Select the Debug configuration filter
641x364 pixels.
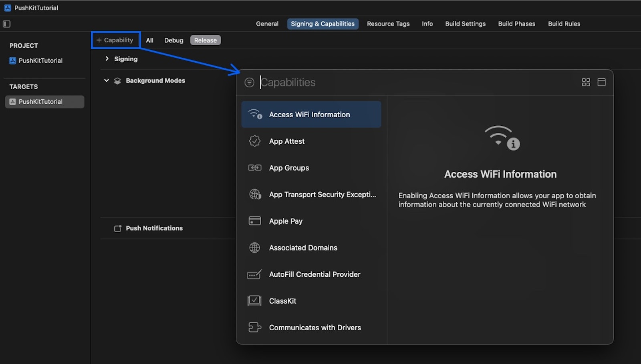(173, 40)
